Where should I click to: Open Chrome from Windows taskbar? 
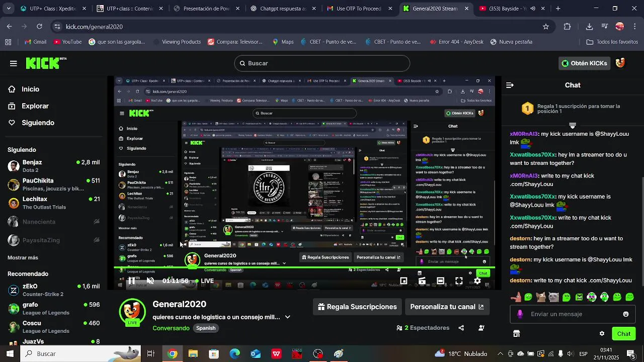[x=173, y=354]
